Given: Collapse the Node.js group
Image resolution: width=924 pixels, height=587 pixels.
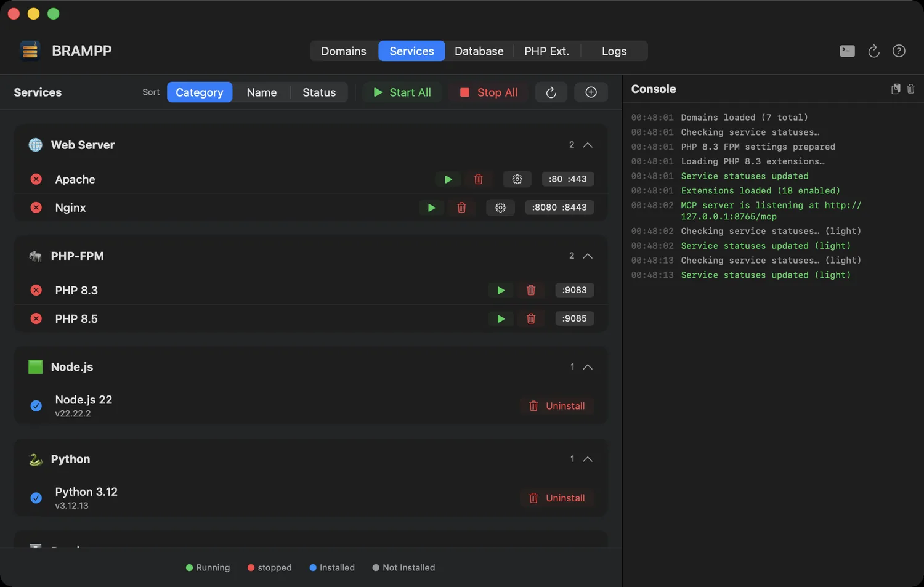Looking at the screenshot, I should tap(588, 366).
